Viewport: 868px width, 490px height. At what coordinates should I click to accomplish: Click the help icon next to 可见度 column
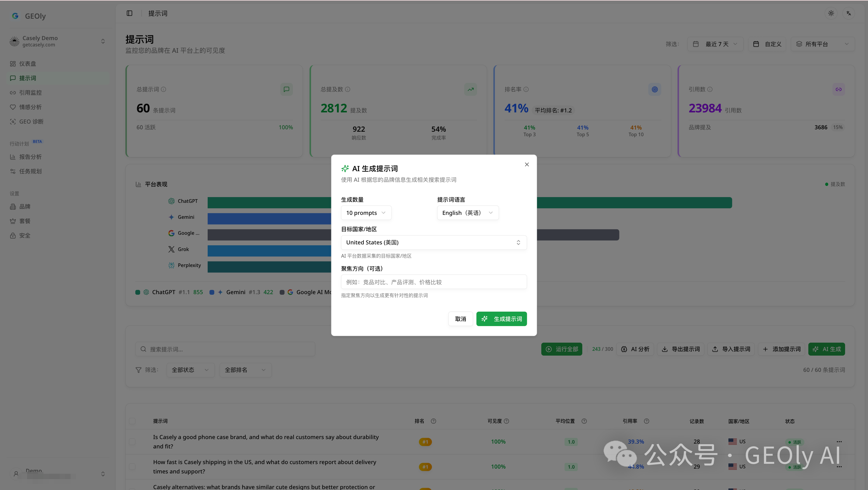pyautogui.click(x=506, y=421)
